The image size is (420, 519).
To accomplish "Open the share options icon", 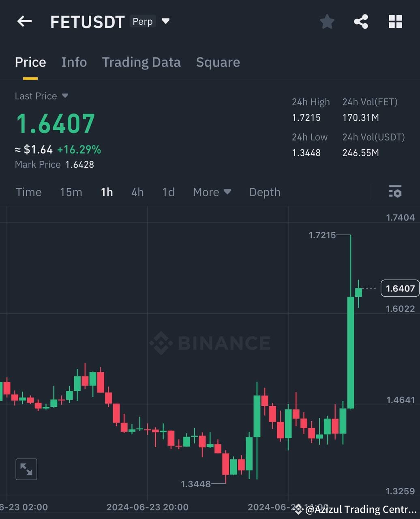I will click(x=361, y=22).
